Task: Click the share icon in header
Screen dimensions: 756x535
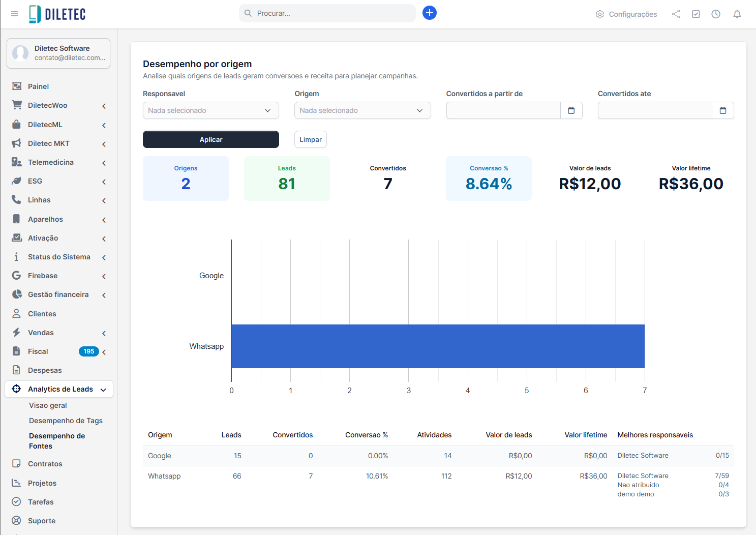Action: coord(676,14)
